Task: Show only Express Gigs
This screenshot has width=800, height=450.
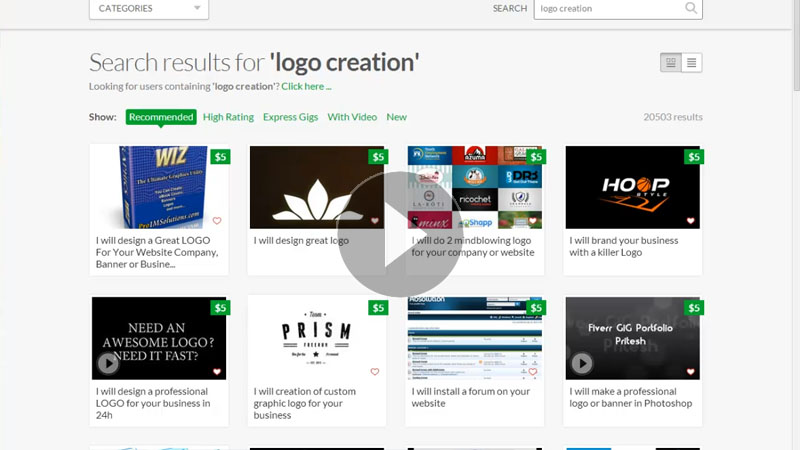Action: pyautogui.click(x=290, y=117)
